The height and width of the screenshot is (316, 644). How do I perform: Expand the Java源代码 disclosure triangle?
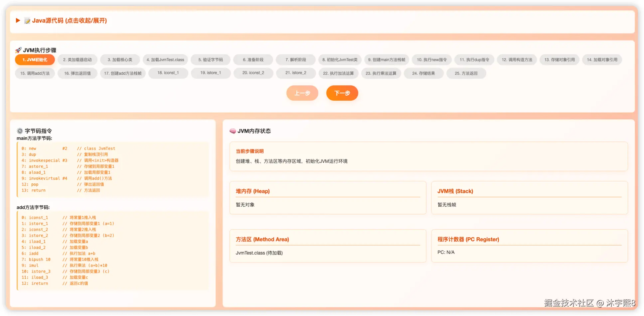18,21
